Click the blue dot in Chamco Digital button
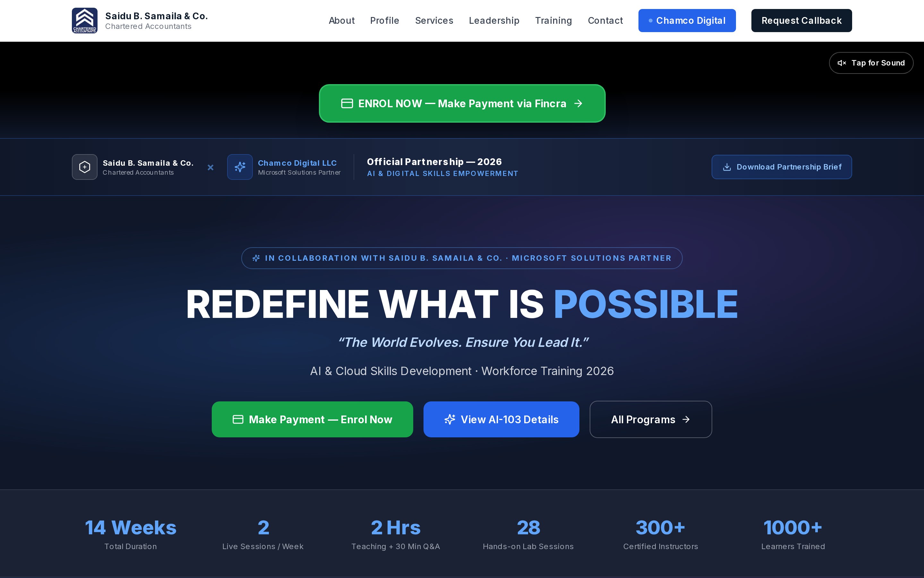924x578 pixels. tap(650, 21)
